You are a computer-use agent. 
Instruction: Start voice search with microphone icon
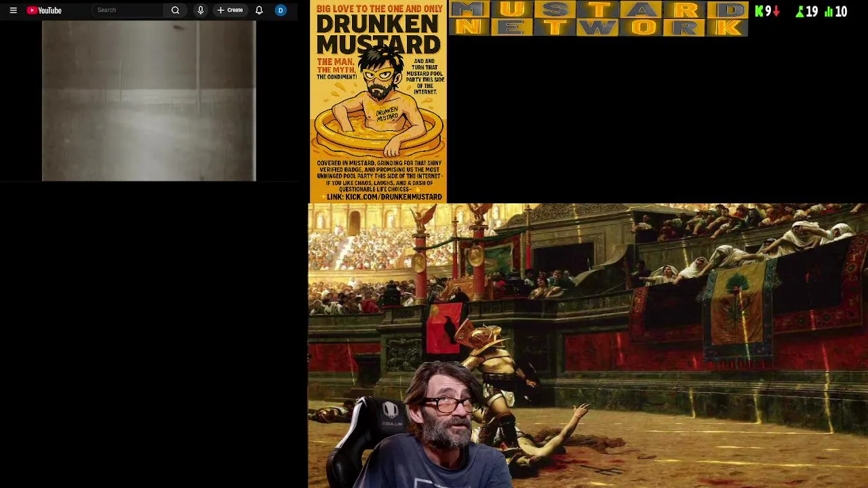point(200,10)
